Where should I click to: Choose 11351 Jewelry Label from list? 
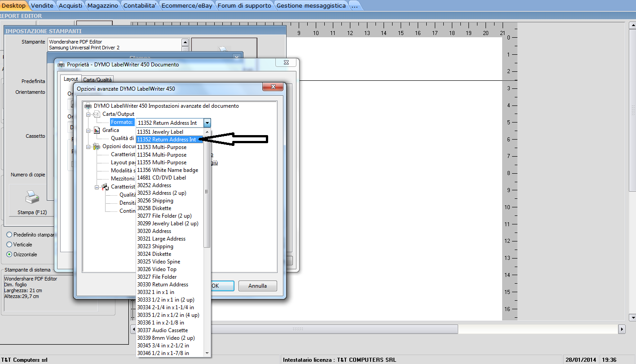click(x=170, y=132)
